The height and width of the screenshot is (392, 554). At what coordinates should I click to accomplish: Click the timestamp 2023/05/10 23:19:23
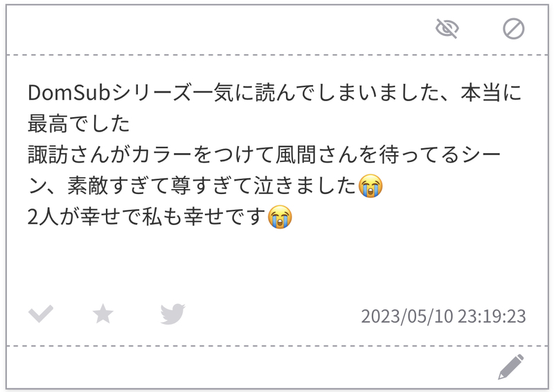tap(443, 316)
